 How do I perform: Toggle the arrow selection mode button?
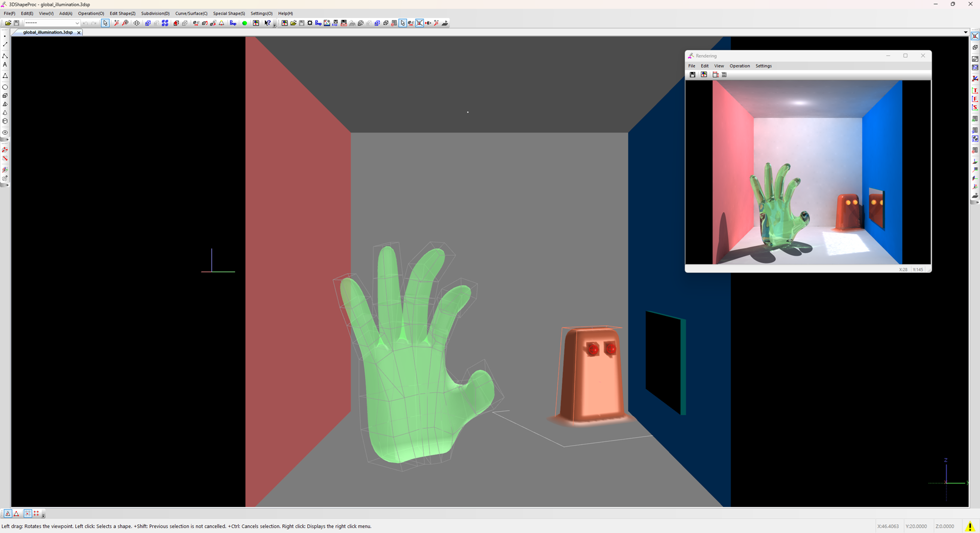point(105,23)
